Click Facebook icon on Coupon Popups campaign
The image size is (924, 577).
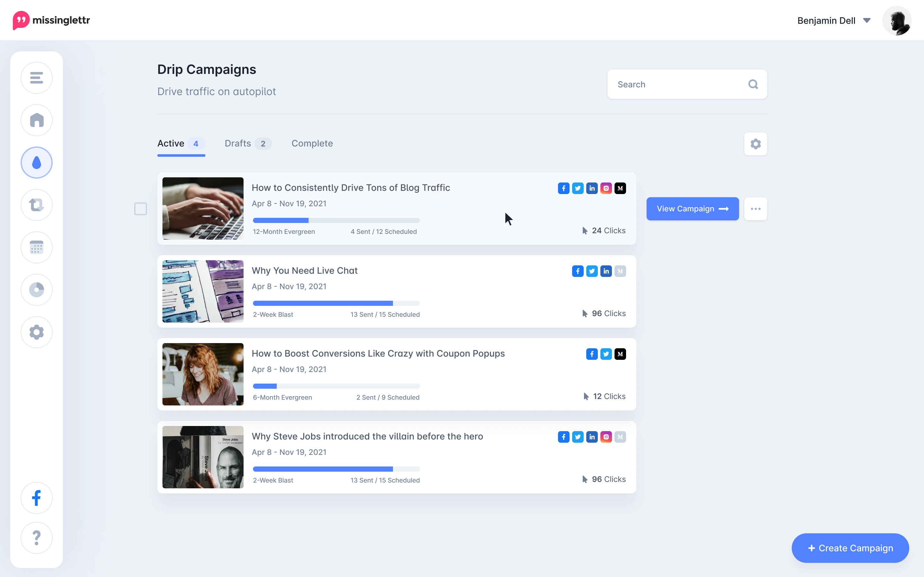(x=592, y=354)
